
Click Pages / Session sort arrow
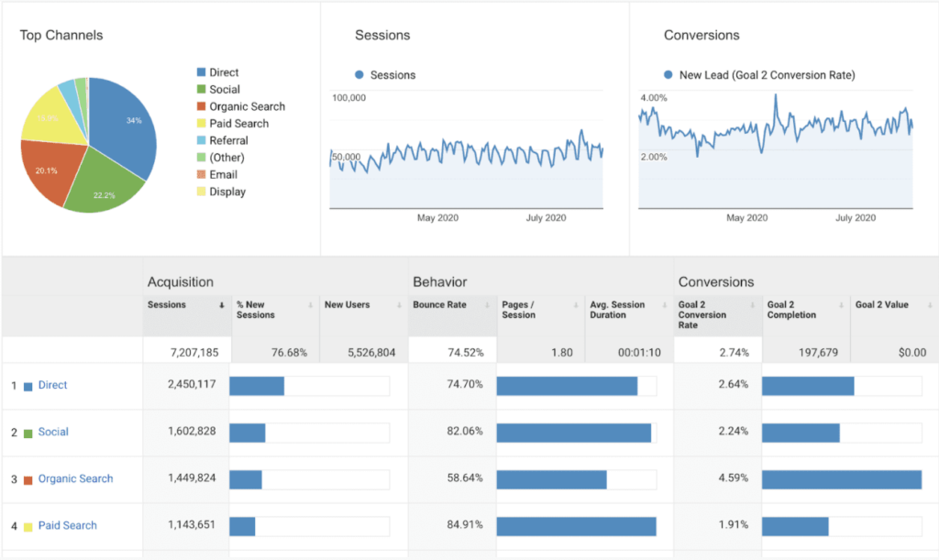pos(578,305)
